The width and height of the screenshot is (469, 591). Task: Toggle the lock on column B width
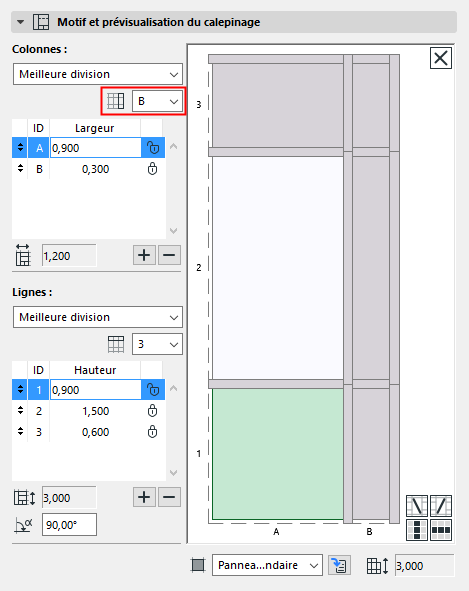[152, 169]
